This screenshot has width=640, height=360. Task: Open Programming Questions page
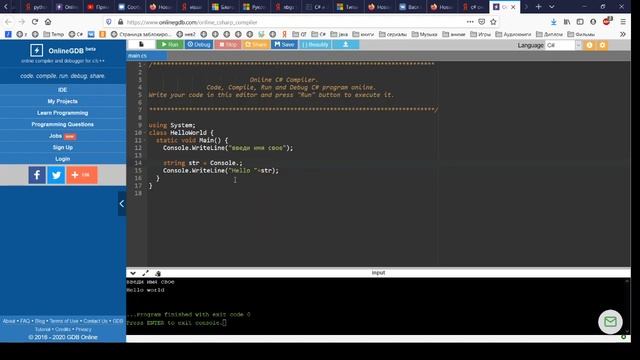point(62,124)
